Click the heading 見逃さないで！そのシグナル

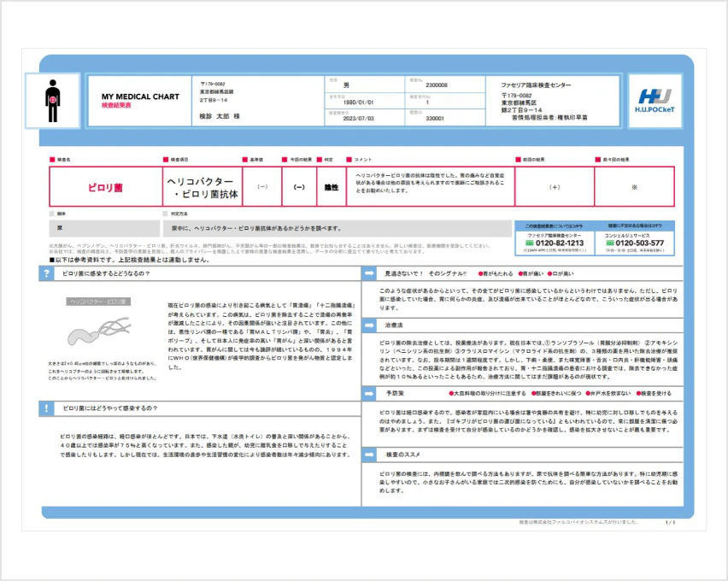coord(426,273)
